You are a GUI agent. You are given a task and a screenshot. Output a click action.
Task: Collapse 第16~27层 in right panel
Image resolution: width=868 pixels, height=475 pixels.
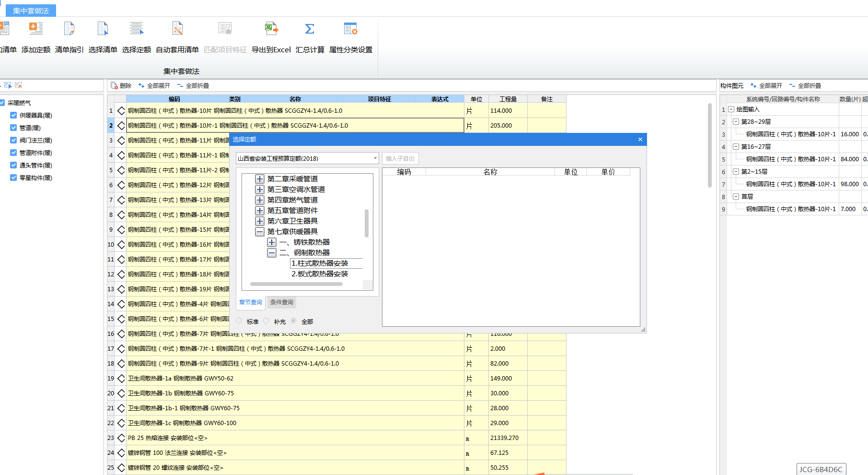coord(736,147)
